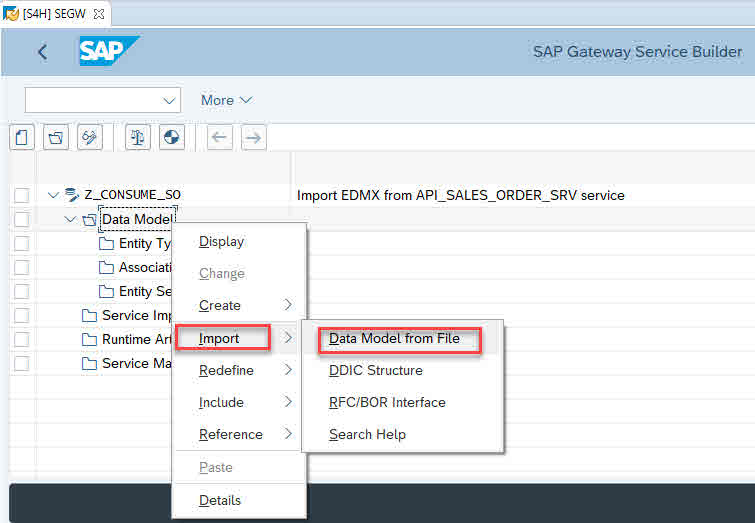Close the [S4H] SEGW tab
Viewport: 755px width, 523px height.
point(98,14)
